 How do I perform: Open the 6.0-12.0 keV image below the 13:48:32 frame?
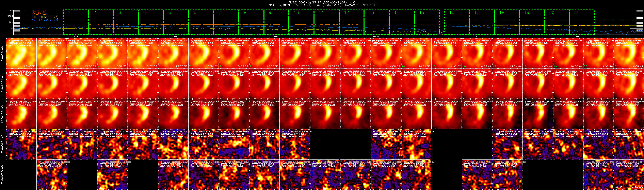pos(21,84)
